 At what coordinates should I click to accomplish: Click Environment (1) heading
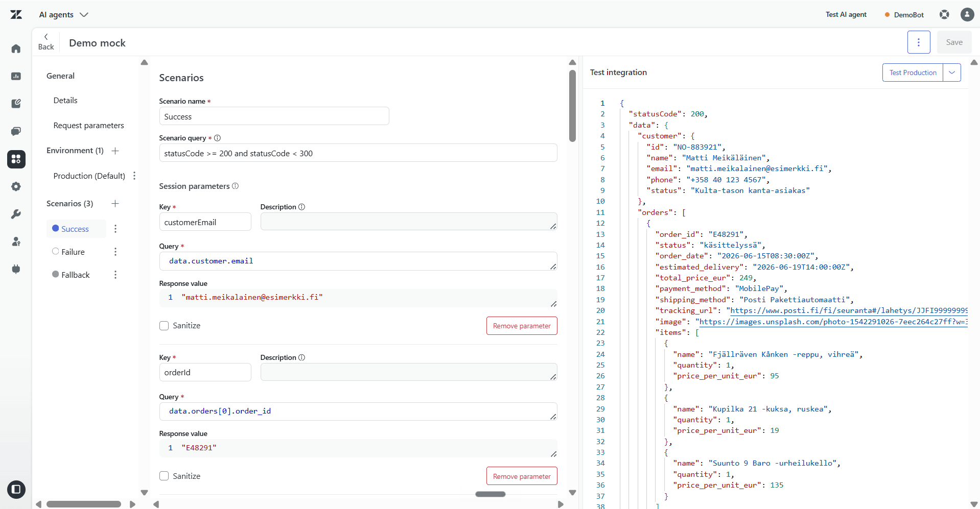pos(75,151)
